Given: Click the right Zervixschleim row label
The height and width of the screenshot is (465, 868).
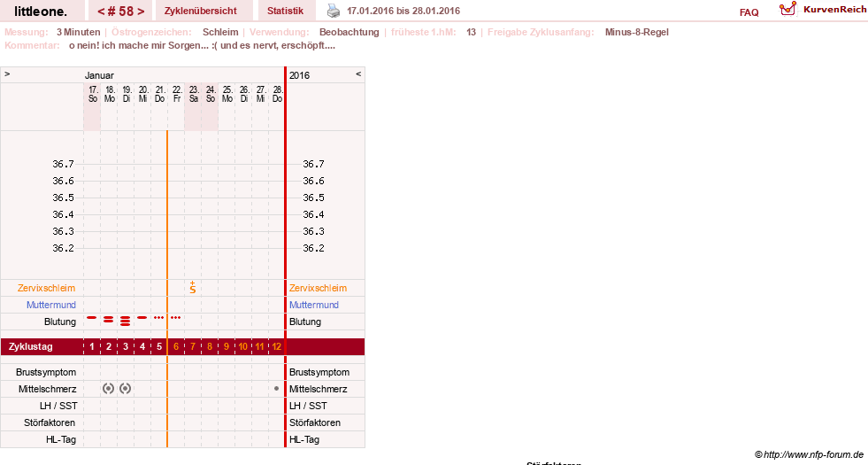Looking at the screenshot, I should tap(318, 288).
